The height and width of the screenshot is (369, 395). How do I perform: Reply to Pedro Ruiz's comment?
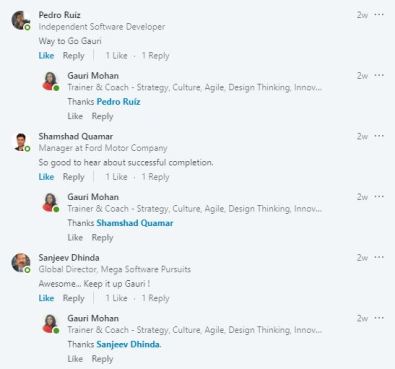73,56
